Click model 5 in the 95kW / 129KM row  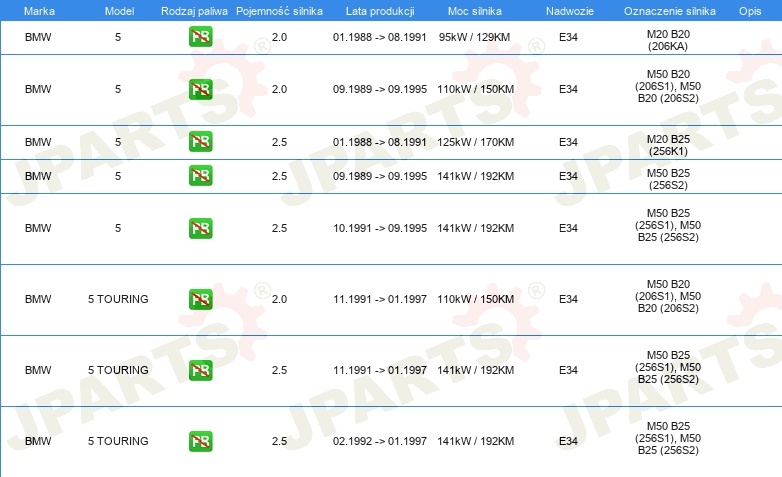(x=118, y=37)
